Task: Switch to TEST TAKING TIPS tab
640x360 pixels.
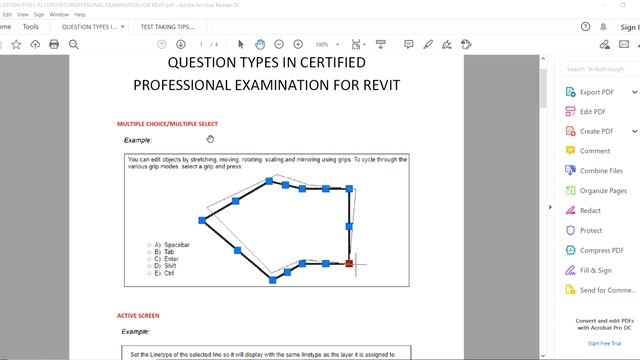Action: pos(168,27)
